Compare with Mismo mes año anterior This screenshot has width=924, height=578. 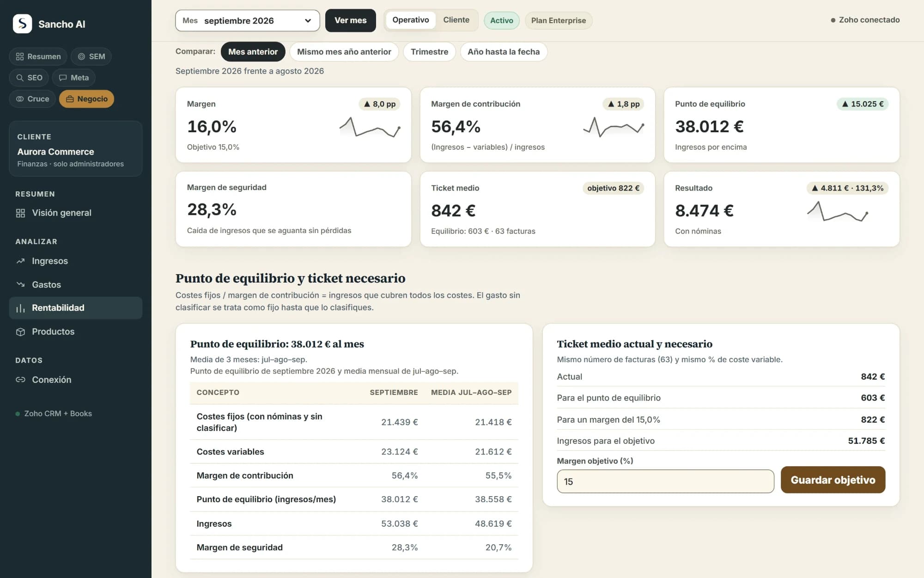pos(344,52)
